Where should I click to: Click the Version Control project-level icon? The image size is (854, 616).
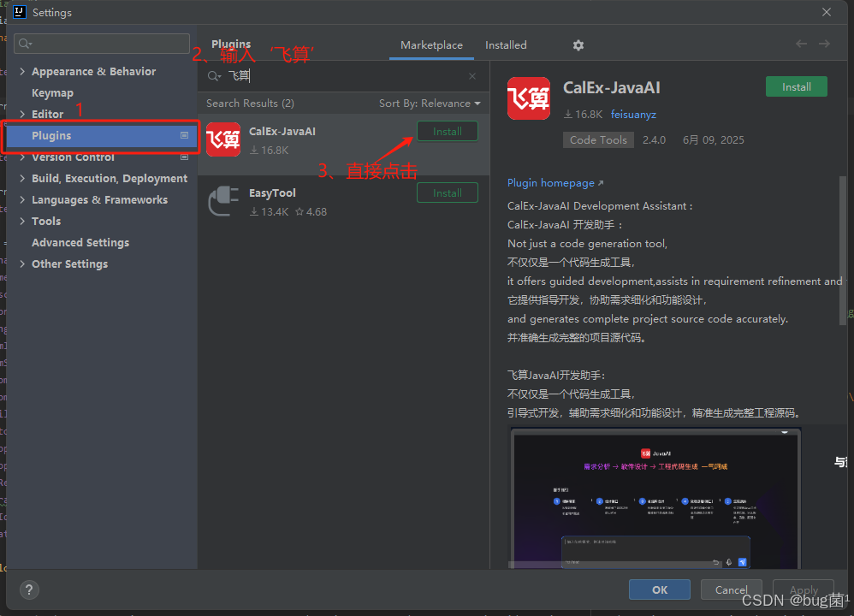[184, 157]
